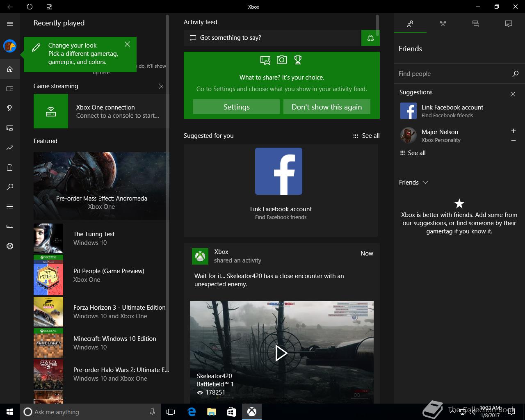525x420 pixels.
Task: Open the profile gamerpic avatar
Action: pyautogui.click(x=10, y=46)
